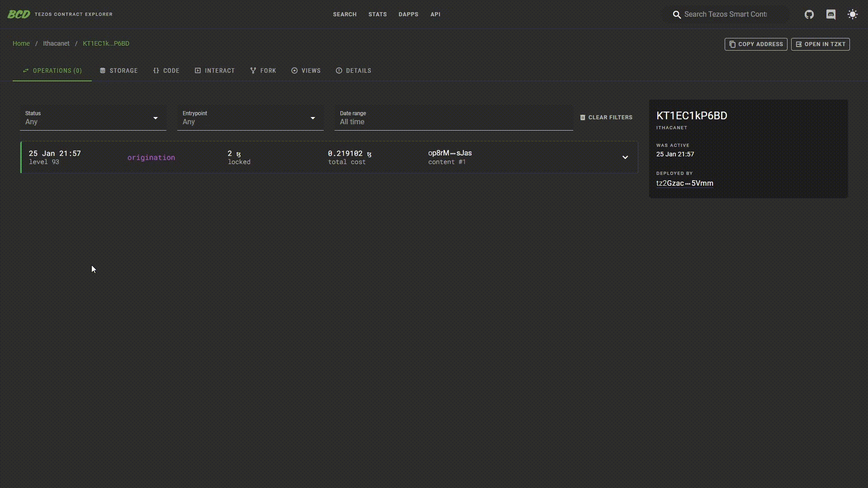Click the level 93 text
Screen dimensions: 868x488
(44, 162)
